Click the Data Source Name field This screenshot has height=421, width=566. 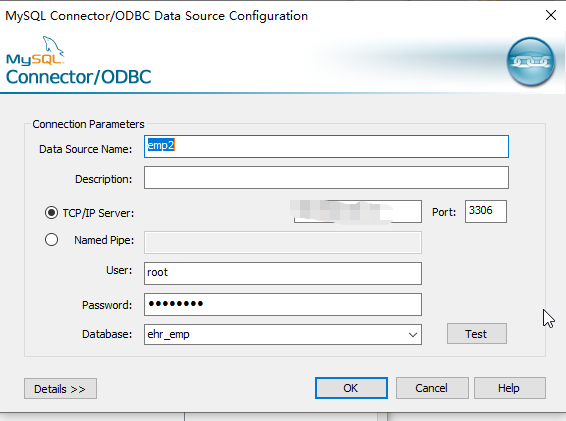[326, 147]
